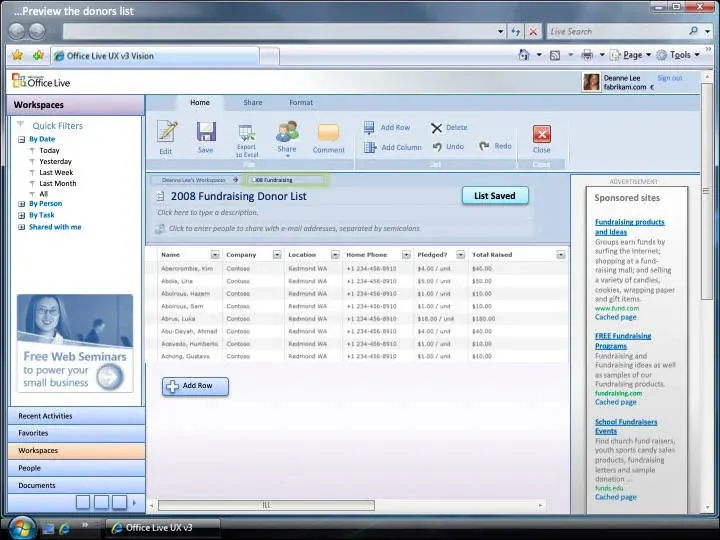Click the Save floppy disk icon
Viewport: 720px width, 540px height.
(206, 132)
